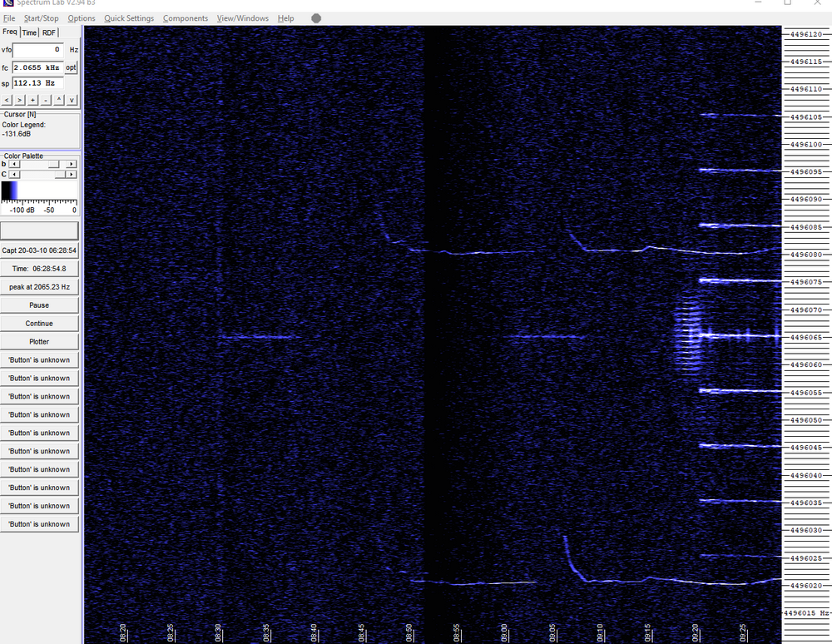Click the gray circle status indicator in menu bar
Viewport: 832px width, 644px height.
click(316, 18)
